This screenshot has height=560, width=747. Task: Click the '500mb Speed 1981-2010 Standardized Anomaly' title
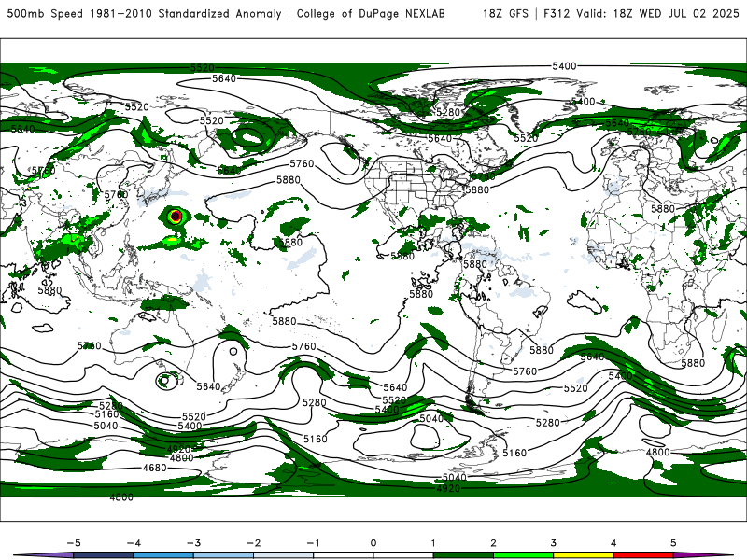(x=144, y=13)
